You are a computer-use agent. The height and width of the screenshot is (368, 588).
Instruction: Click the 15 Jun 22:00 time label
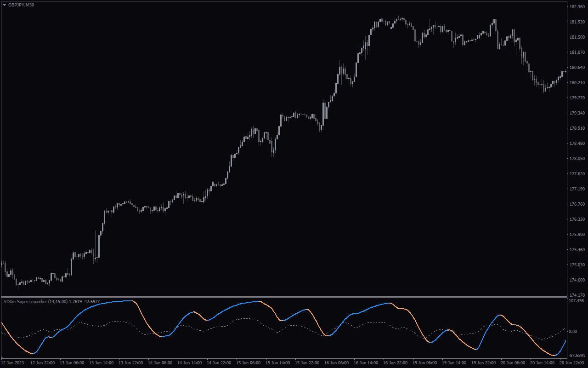tap(307, 363)
